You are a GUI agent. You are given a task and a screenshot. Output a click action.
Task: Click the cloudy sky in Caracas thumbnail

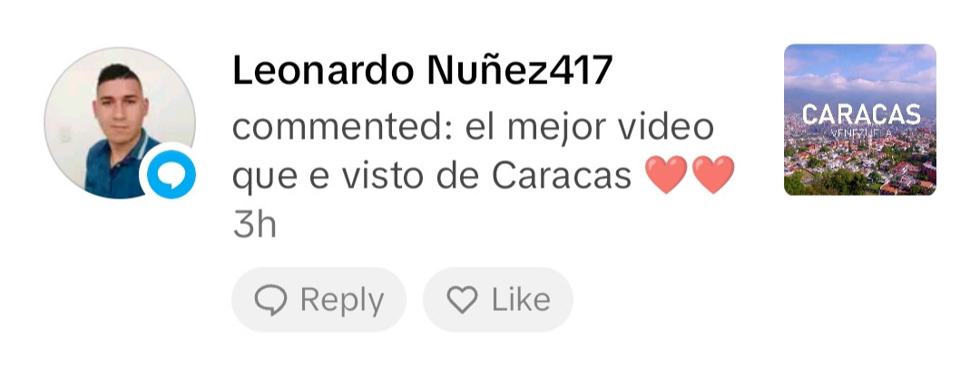(x=860, y=69)
